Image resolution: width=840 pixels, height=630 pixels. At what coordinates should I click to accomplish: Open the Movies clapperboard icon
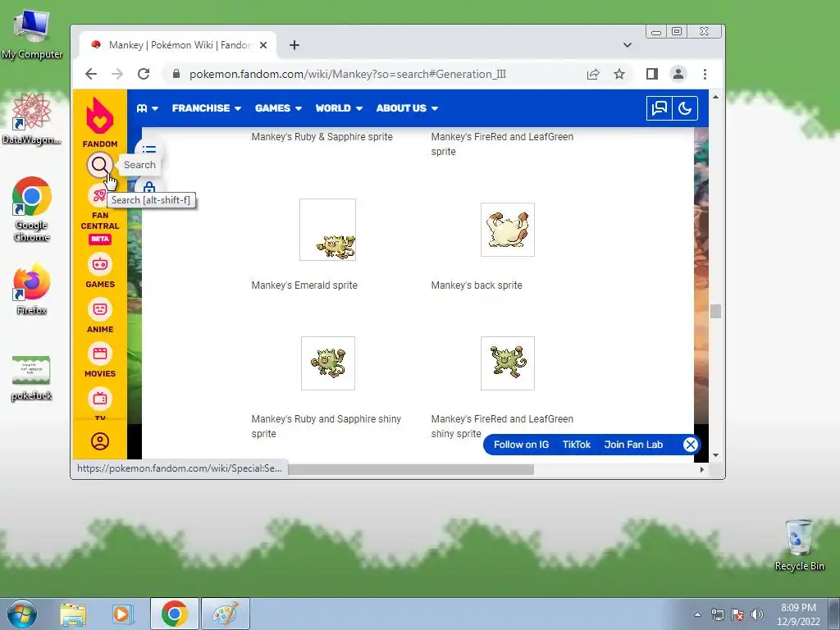tap(99, 354)
